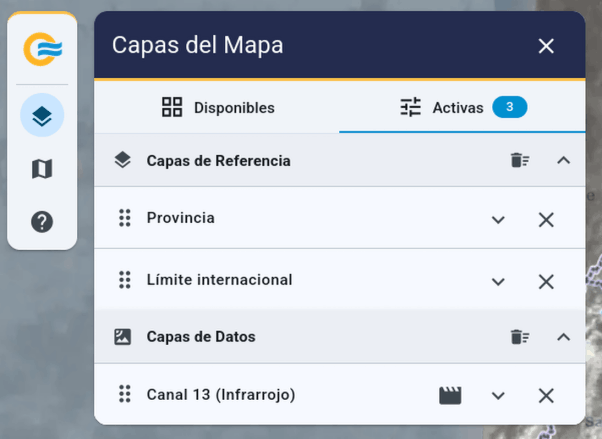Clear all Capas de Datos layers

[519, 337]
